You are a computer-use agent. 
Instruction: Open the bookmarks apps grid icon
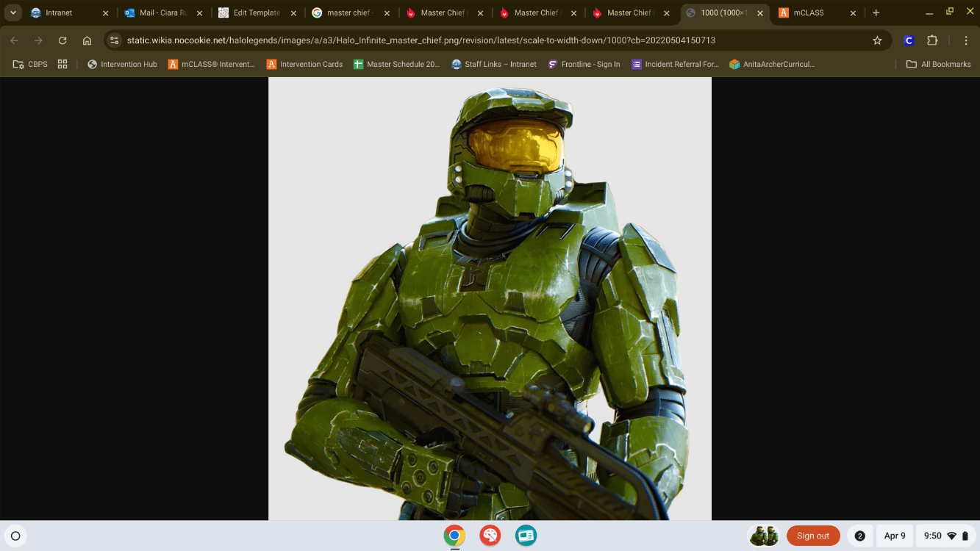pyautogui.click(x=62, y=64)
